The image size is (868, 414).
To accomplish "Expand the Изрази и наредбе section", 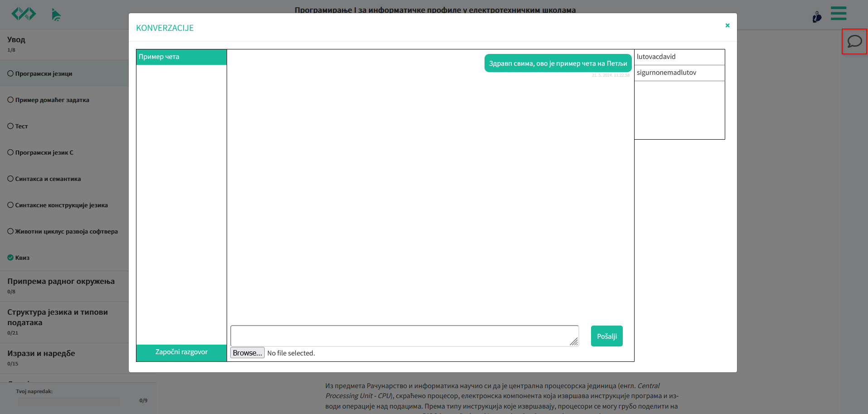I will [41, 354].
